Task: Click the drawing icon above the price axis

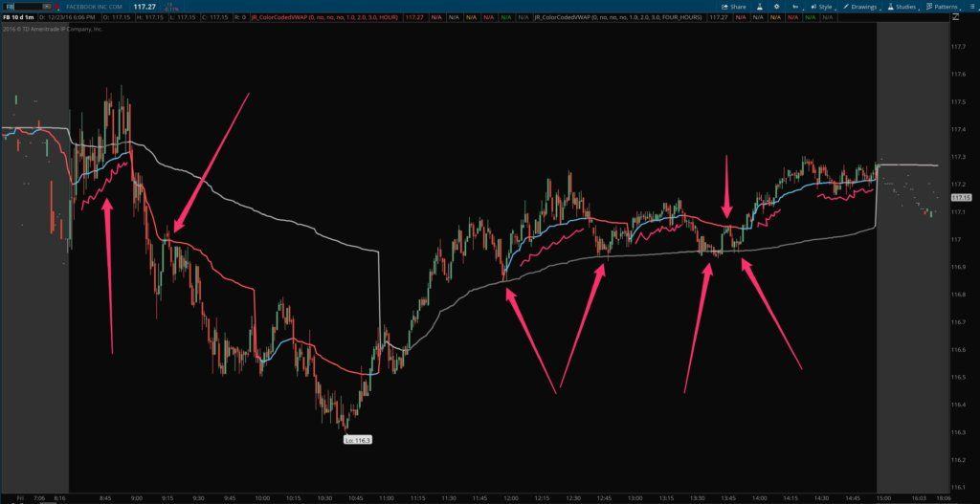Action: point(955,17)
